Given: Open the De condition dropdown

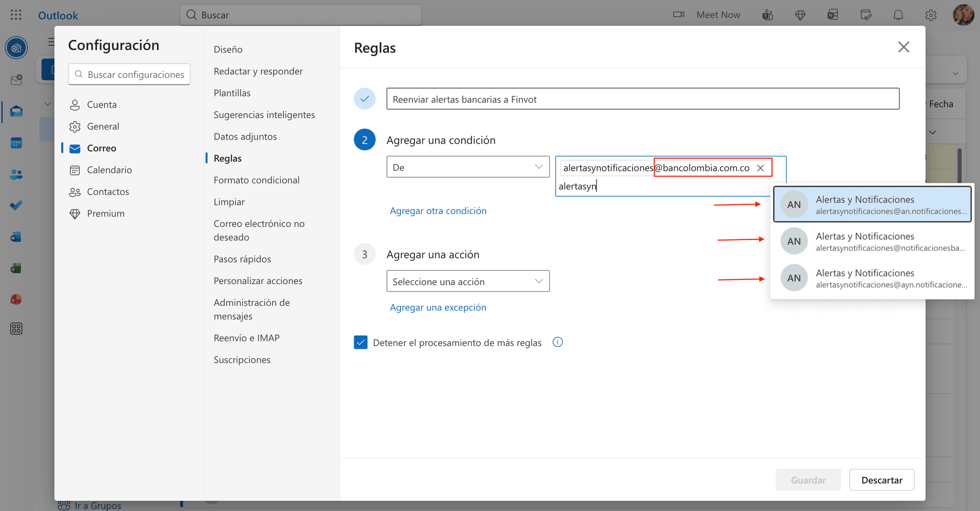Looking at the screenshot, I should click(x=468, y=167).
